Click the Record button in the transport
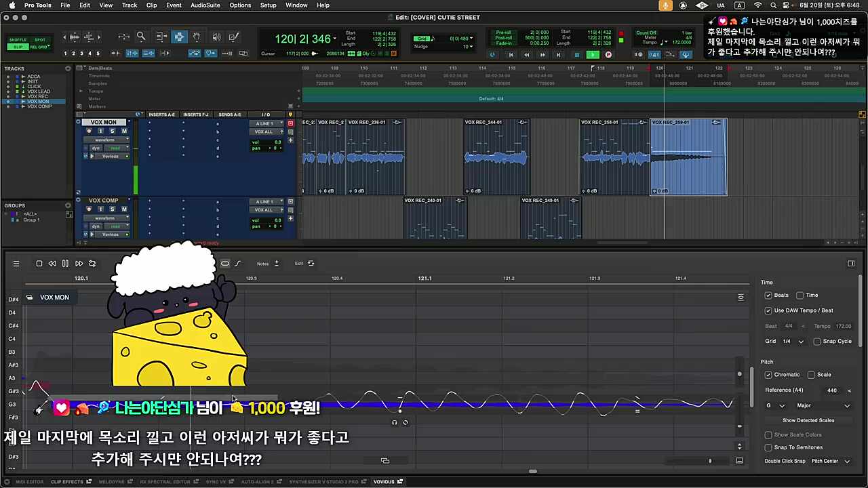This screenshot has height=488, width=868. pyautogui.click(x=608, y=55)
